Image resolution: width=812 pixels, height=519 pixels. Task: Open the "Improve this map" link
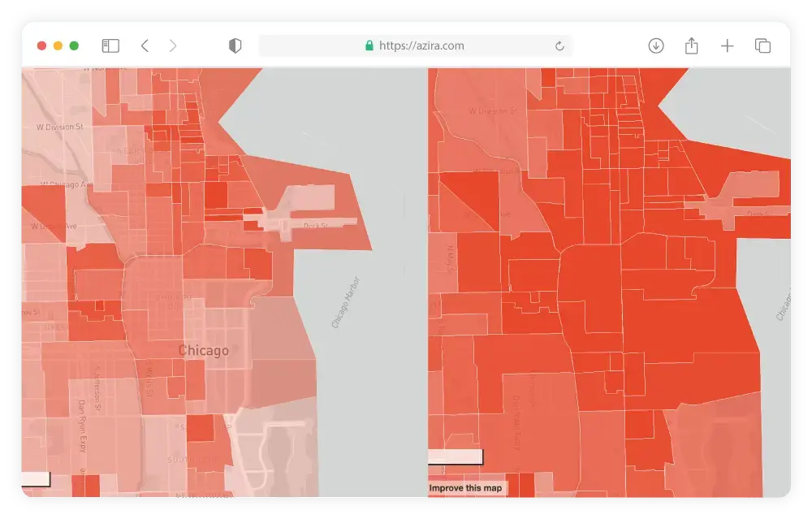click(466, 488)
